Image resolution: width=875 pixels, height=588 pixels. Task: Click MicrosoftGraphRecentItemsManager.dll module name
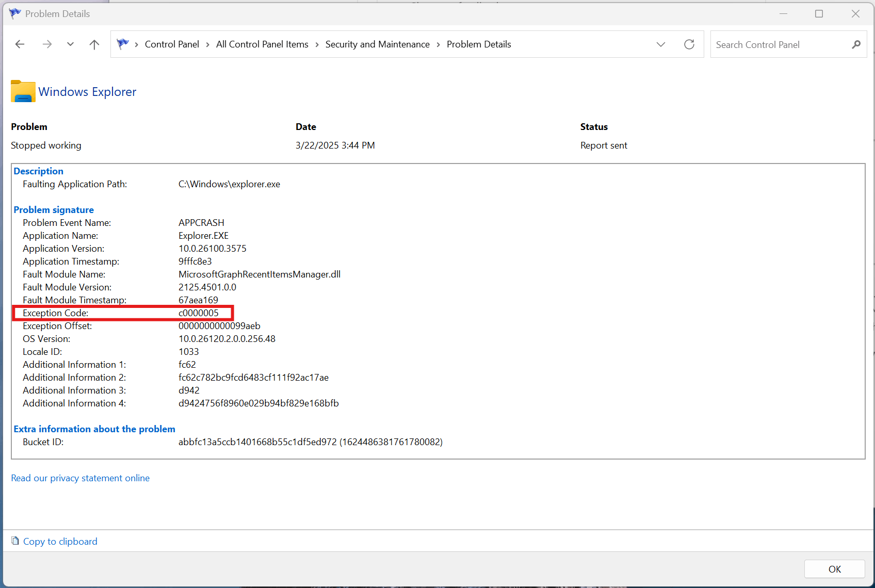[260, 274]
